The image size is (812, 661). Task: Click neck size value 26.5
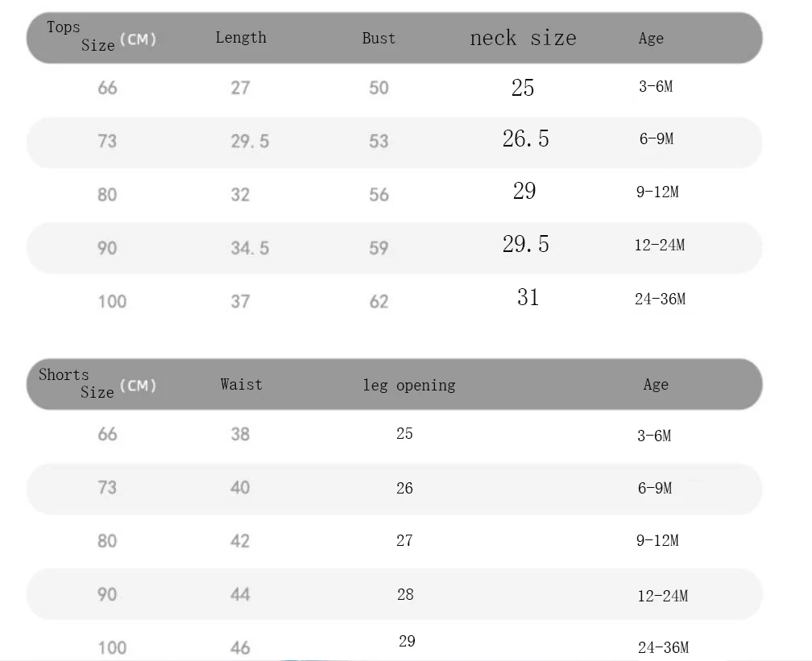tap(525, 138)
